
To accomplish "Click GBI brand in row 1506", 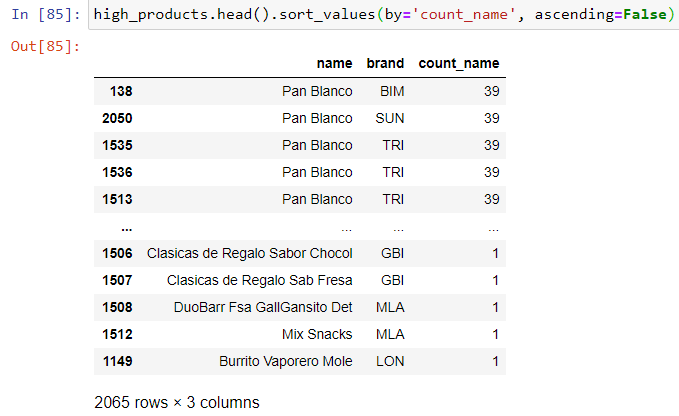I will (x=392, y=253).
